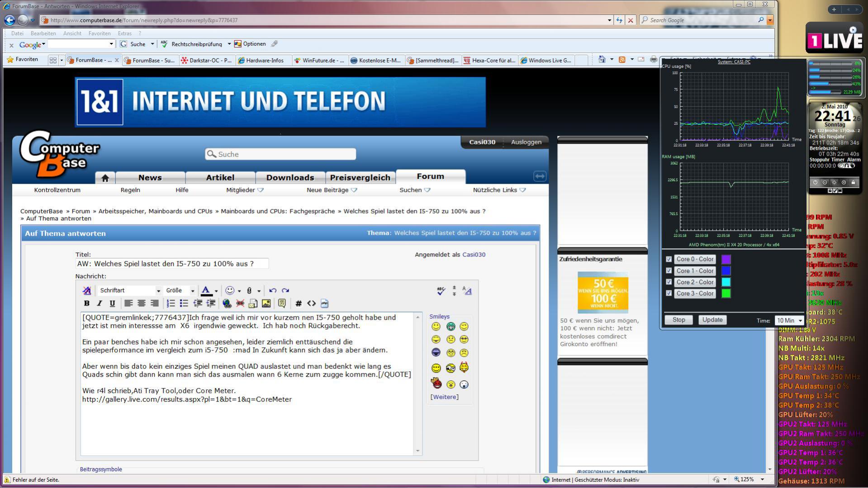Toggle bold formatting in the message editor

86,303
